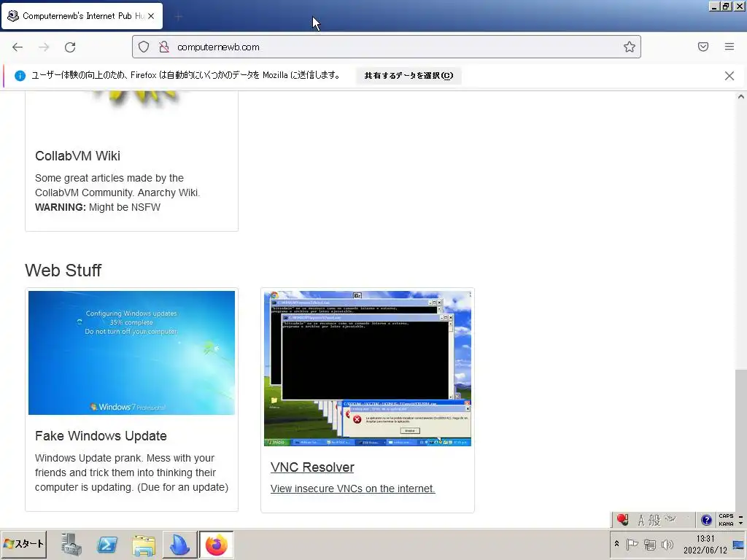Open Windows PowerShell from the taskbar
Image resolution: width=747 pixels, height=560 pixels.
107,544
